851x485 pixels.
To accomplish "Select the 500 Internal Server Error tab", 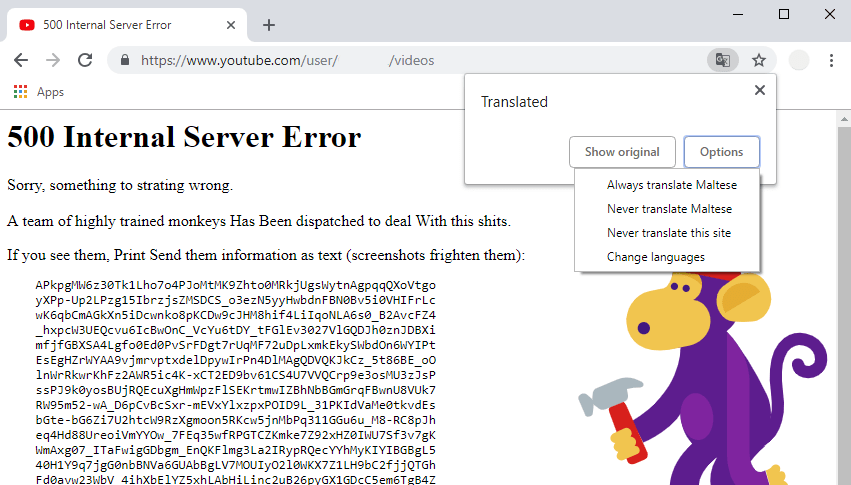I will tap(128, 25).
